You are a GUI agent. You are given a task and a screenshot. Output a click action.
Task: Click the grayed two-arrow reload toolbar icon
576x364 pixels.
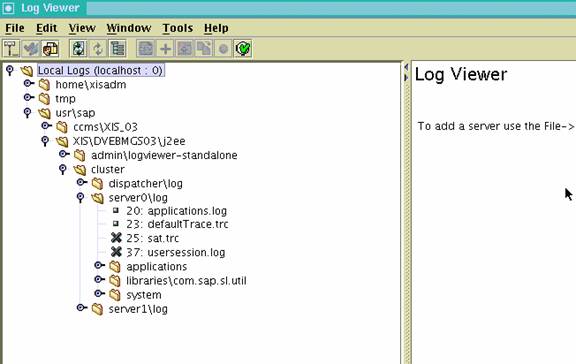coord(98,48)
